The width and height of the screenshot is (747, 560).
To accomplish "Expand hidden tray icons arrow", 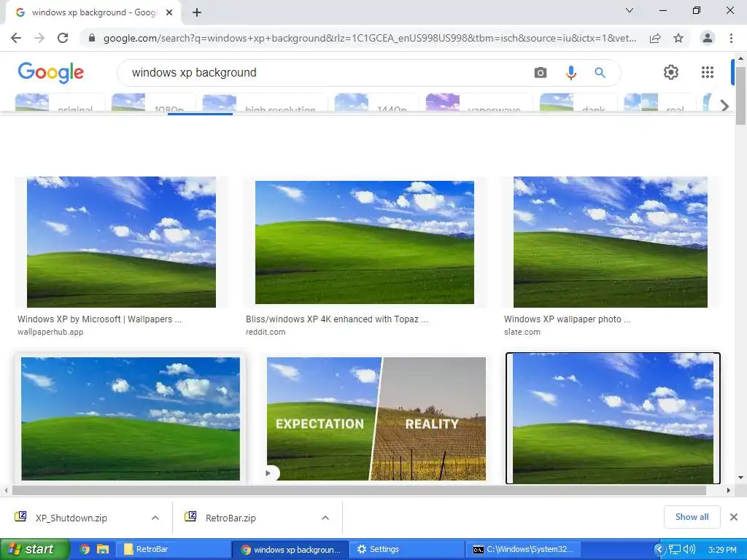I will pyautogui.click(x=659, y=550).
